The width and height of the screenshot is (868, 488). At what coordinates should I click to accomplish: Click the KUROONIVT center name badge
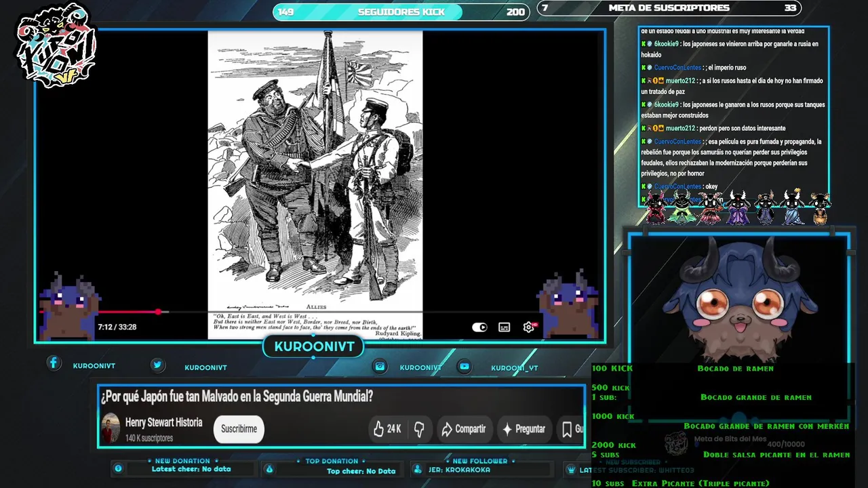pos(314,347)
